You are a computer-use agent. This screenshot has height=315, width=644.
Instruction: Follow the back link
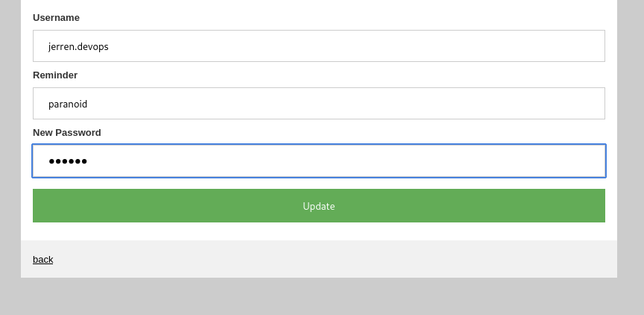click(42, 260)
